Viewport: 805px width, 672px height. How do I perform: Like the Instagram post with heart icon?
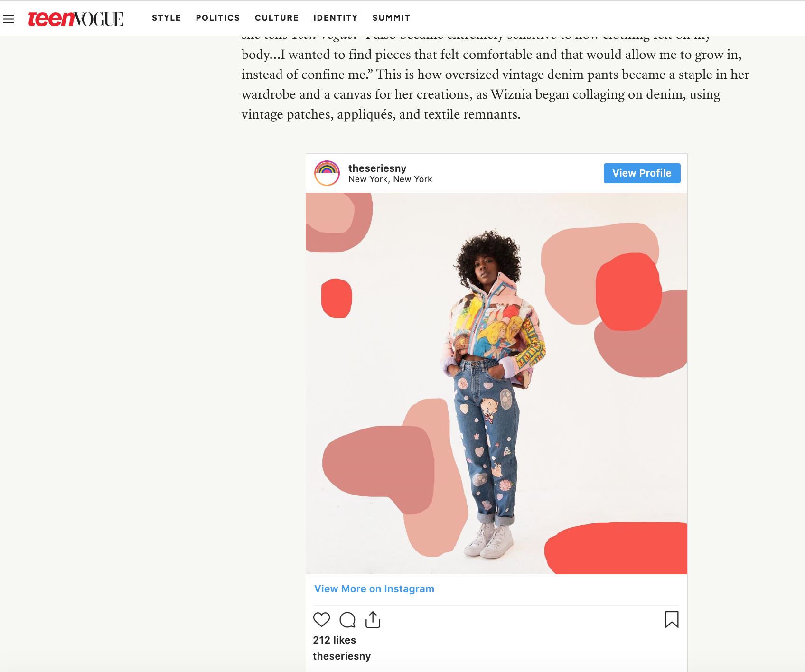(321, 620)
